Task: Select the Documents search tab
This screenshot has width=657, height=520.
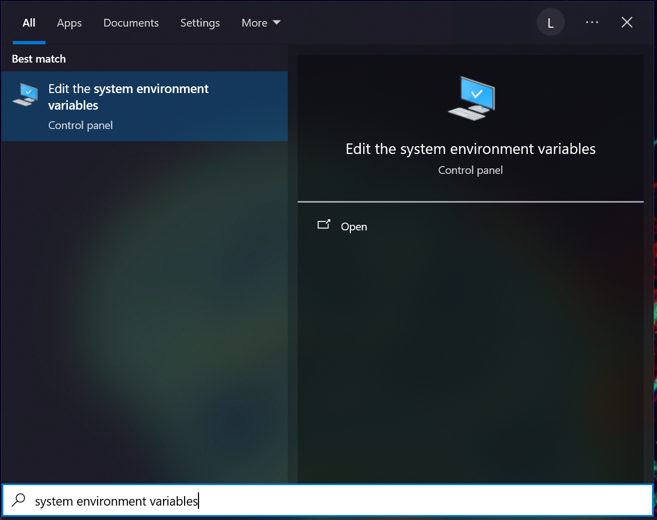Action: [131, 23]
